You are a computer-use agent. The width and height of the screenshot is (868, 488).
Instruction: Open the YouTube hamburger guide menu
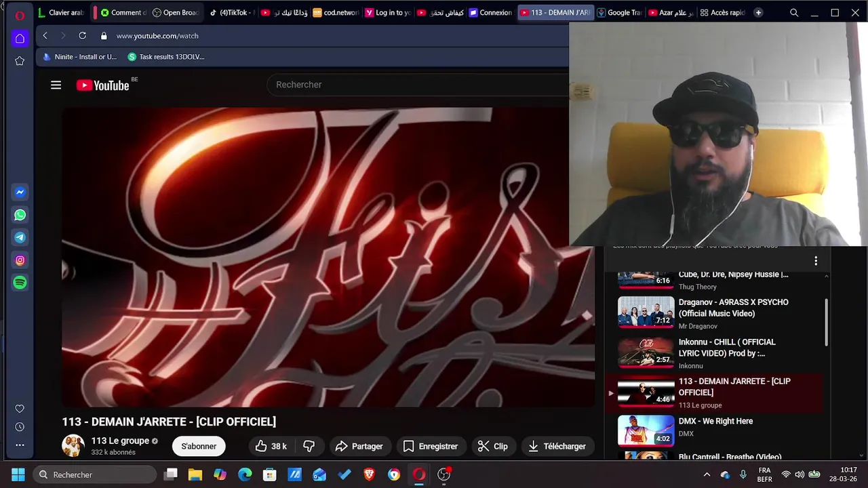56,85
